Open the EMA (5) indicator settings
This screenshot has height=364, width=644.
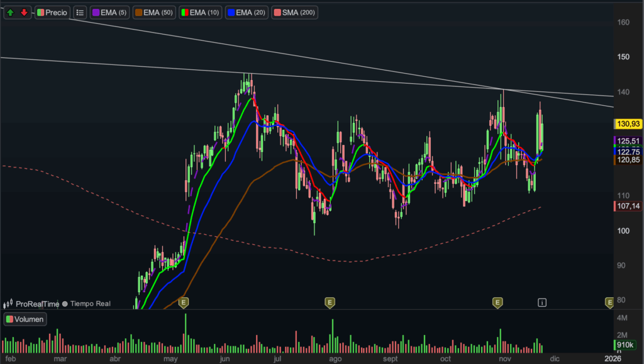pos(110,13)
